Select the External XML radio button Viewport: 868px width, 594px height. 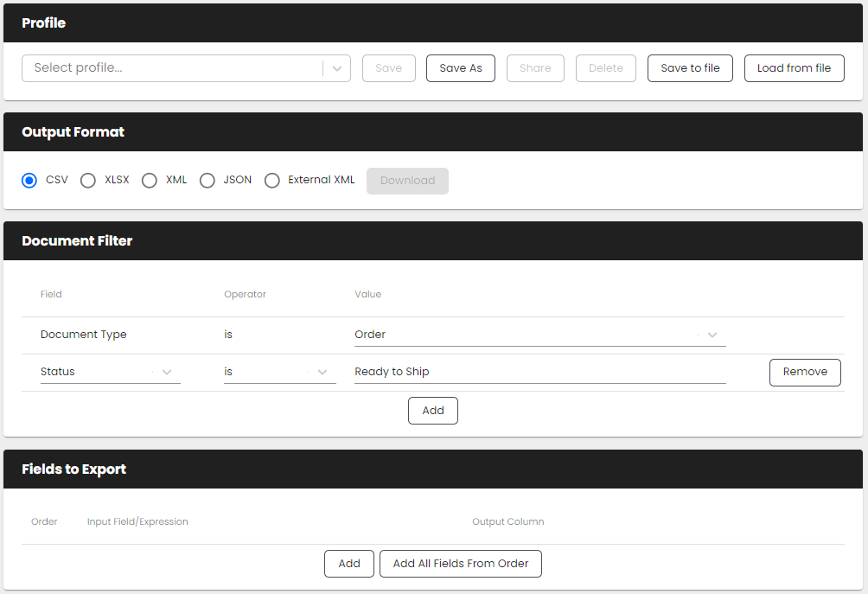pos(272,181)
